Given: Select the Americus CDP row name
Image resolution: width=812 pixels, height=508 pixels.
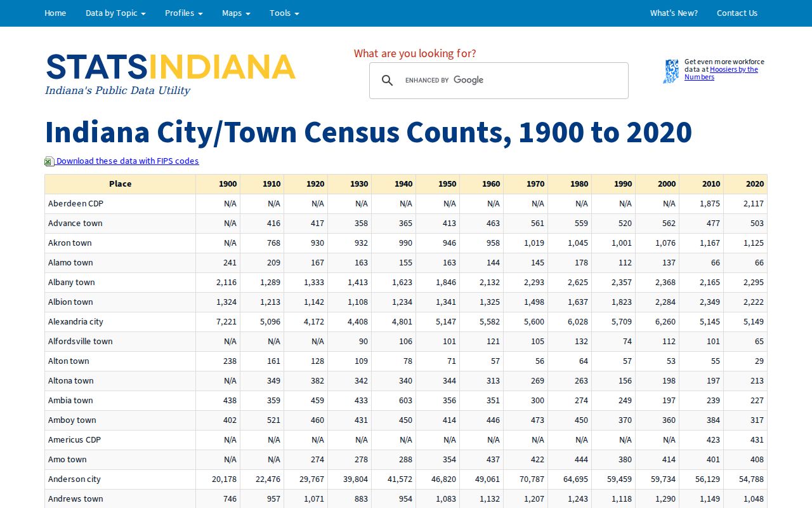Looking at the screenshot, I should [74, 440].
